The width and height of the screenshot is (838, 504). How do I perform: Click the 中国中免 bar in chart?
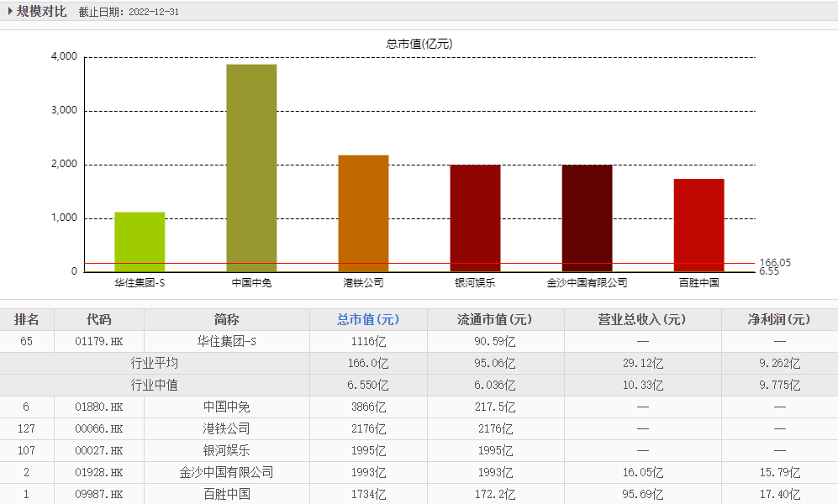pyautogui.click(x=251, y=168)
